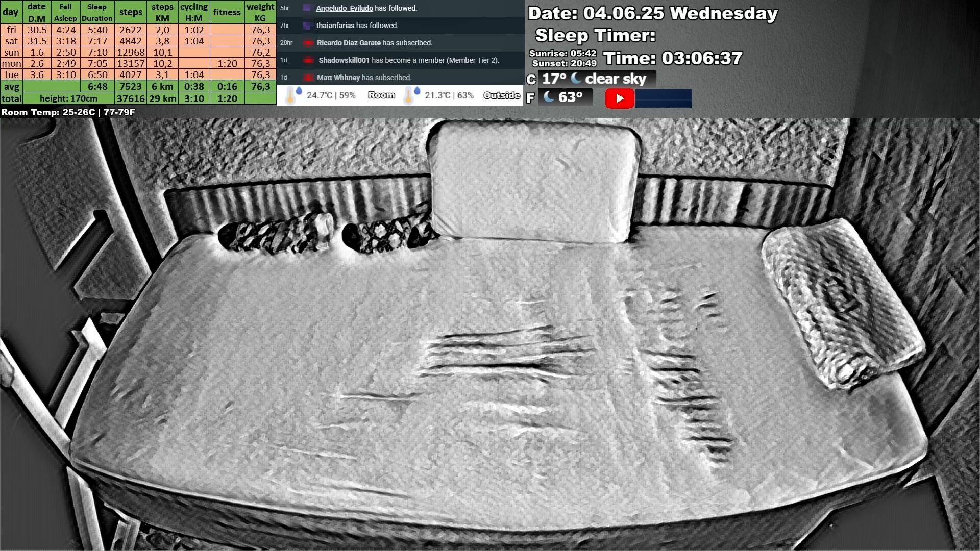Click the 'tue' row label
Screen dimensions: 980x551
[11, 74]
